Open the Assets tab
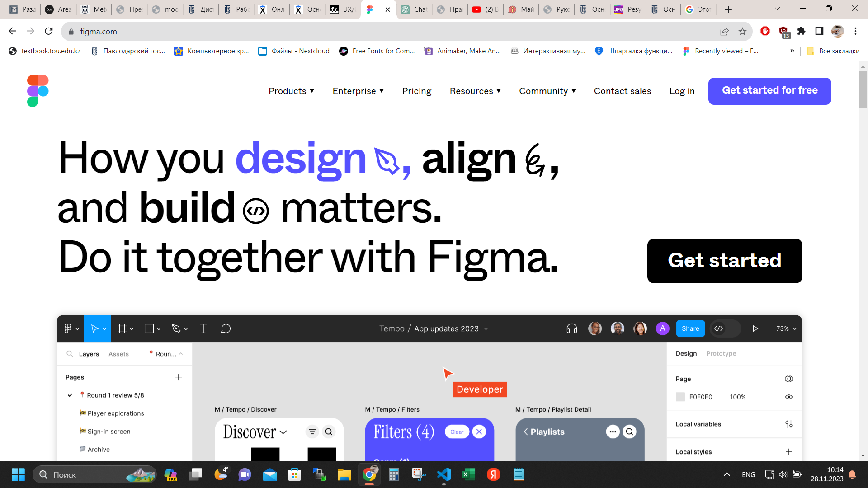 [x=118, y=354]
